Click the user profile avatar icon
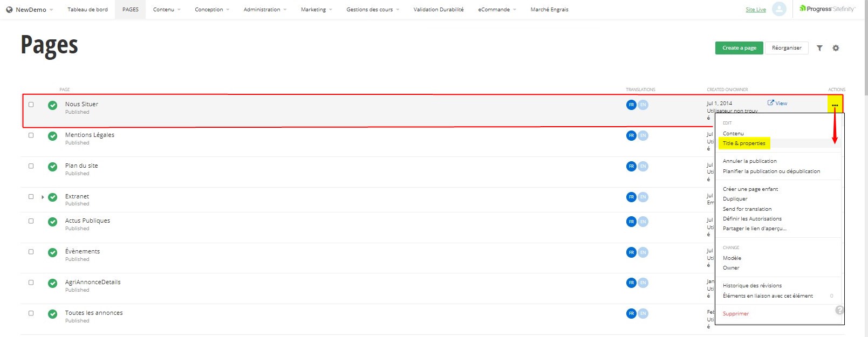 [x=779, y=9]
